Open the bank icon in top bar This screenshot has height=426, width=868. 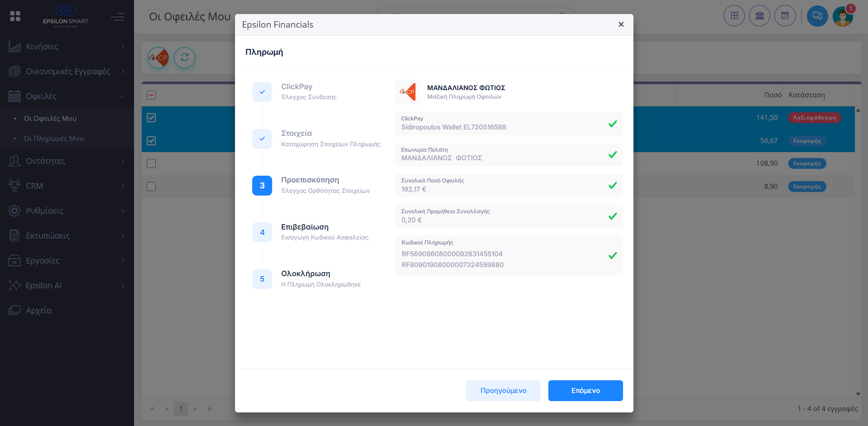pos(759,16)
